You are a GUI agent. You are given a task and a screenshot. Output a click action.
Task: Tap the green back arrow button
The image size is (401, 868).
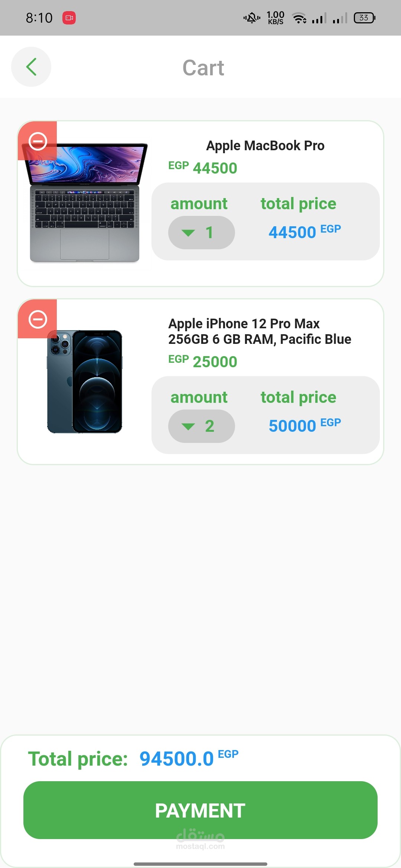pyautogui.click(x=31, y=67)
